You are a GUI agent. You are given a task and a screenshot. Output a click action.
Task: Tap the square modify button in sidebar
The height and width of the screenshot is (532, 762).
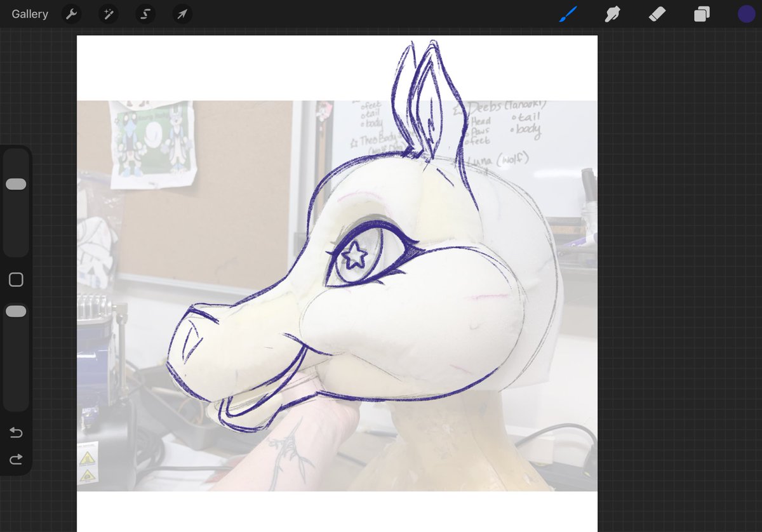(16, 280)
